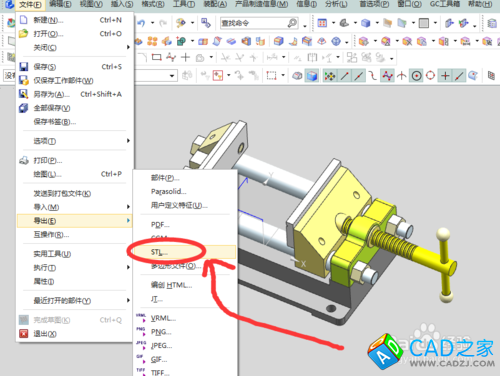The width and height of the screenshot is (500, 376).
Task: Click the Undo arrow icon
Action: click(141, 23)
